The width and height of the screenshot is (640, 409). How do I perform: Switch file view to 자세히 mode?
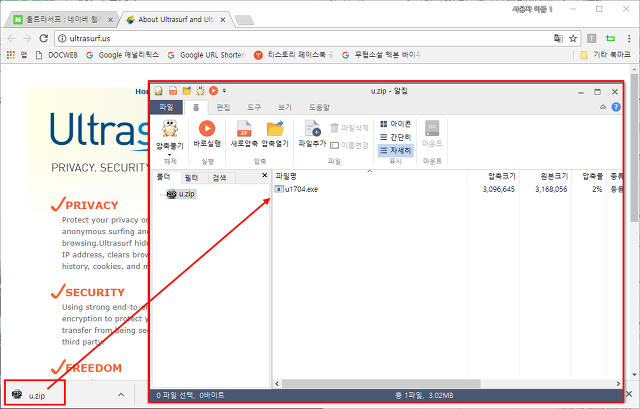click(x=396, y=151)
